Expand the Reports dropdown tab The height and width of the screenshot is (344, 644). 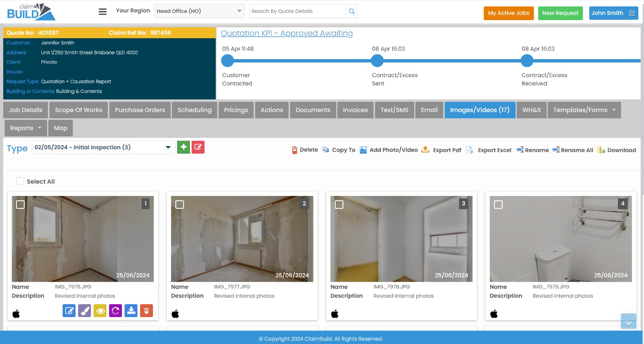pos(26,128)
